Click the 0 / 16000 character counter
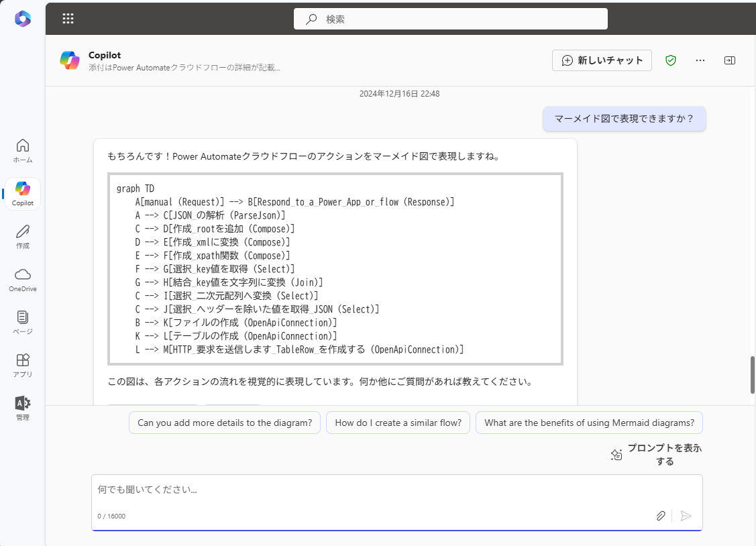This screenshot has width=756, height=546. [x=111, y=516]
